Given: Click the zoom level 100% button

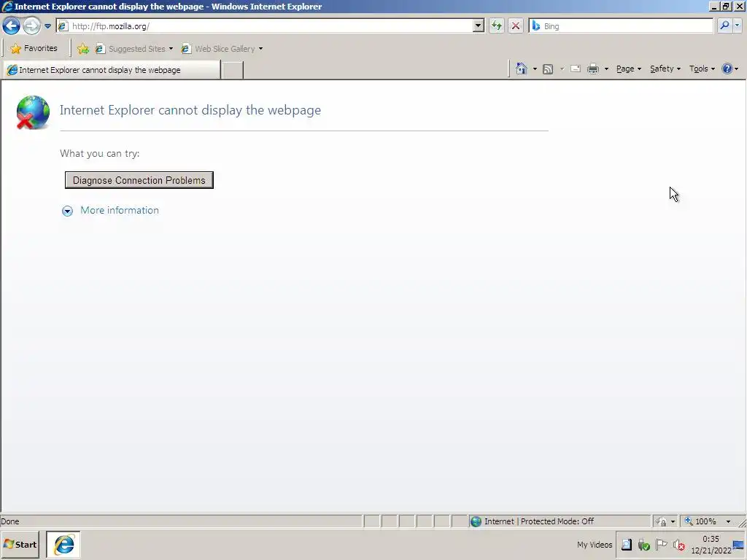Looking at the screenshot, I should [701, 521].
